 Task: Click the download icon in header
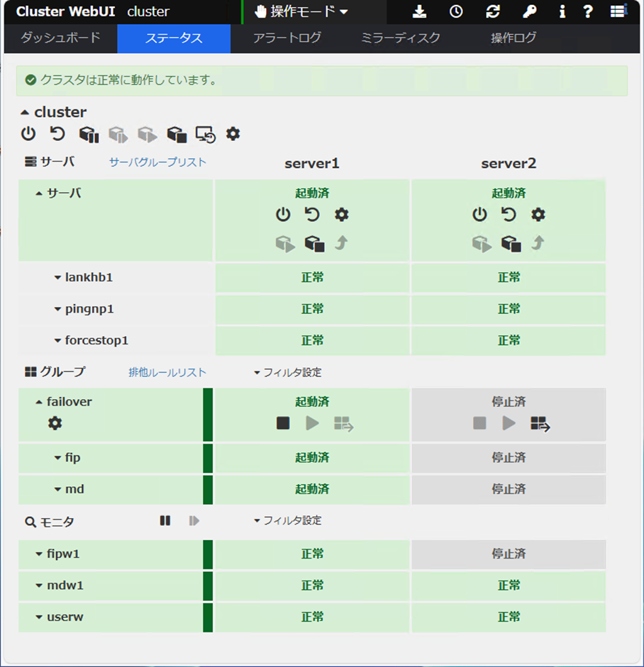pos(420,12)
